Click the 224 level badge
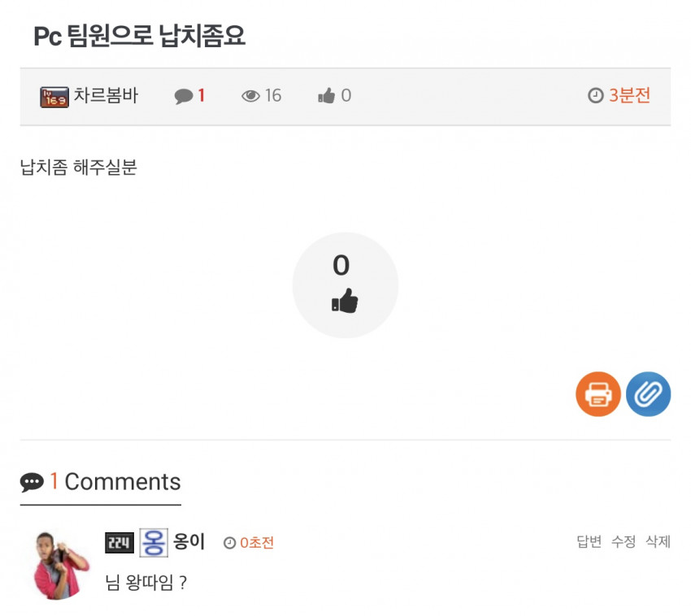Viewport: 691px width, 616px height. click(119, 542)
